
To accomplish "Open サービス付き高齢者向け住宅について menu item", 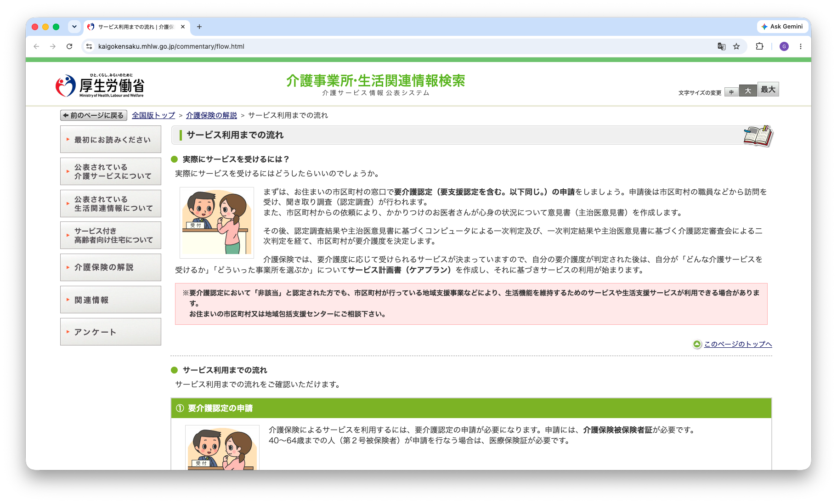I will coord(111,235).
